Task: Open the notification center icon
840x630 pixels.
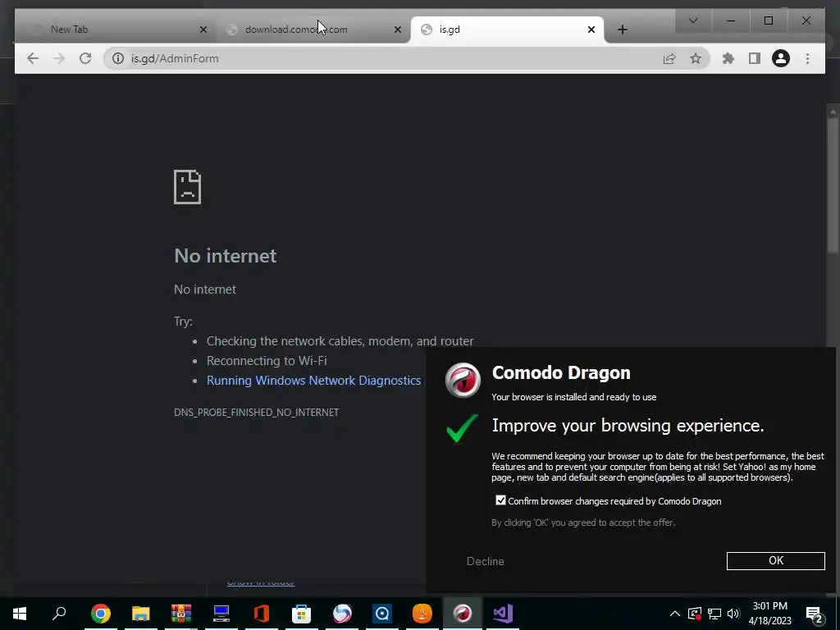Action: tap(815, 614)
